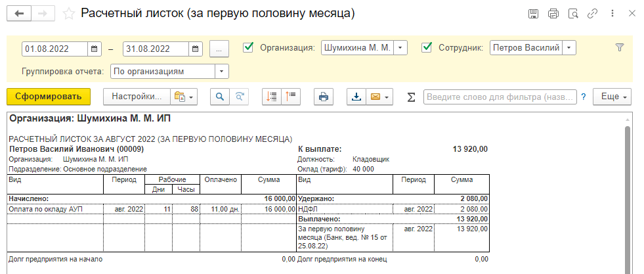Image resolution: width=644 pixels, height=274 pixels.
Task: Expand the Сотрудник dropdown list
Action: 569,48
